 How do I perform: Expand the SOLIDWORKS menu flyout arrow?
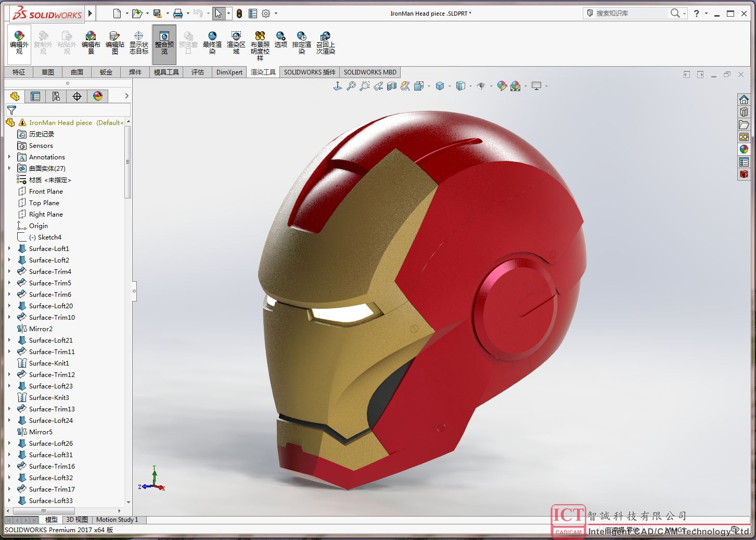(x=91, y=14)
